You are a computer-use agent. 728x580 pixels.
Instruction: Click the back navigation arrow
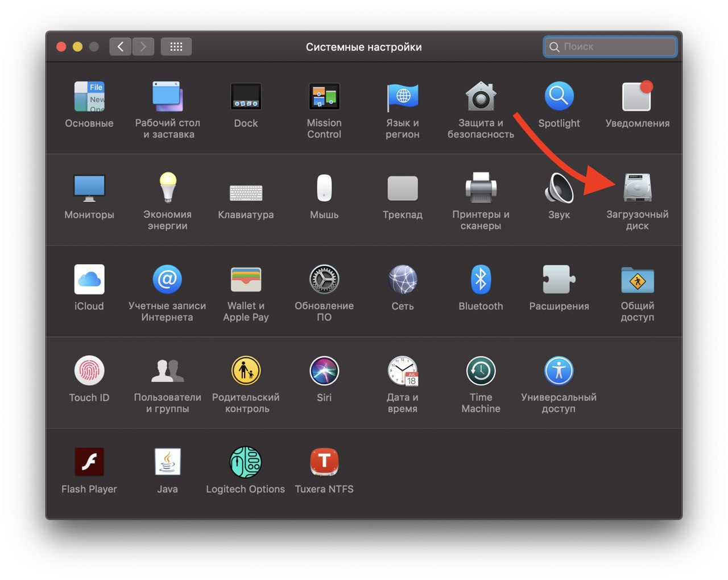(121, 47)
